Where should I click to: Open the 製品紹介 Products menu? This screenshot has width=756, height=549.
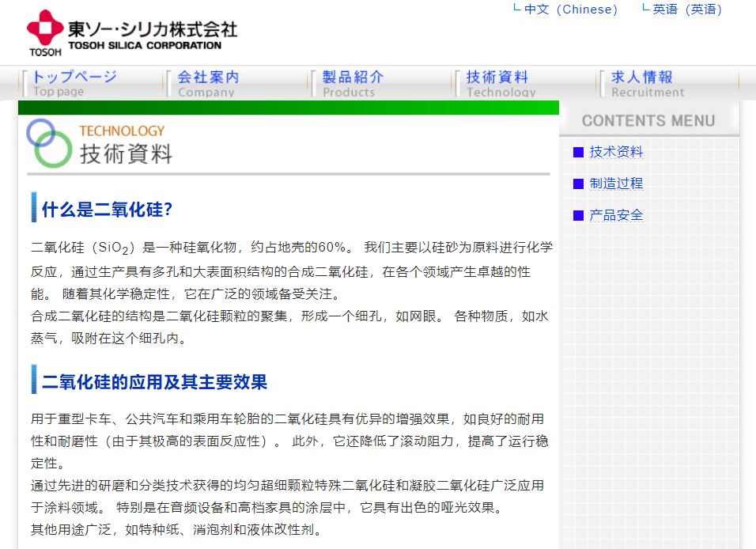click(x=353, y=84)
